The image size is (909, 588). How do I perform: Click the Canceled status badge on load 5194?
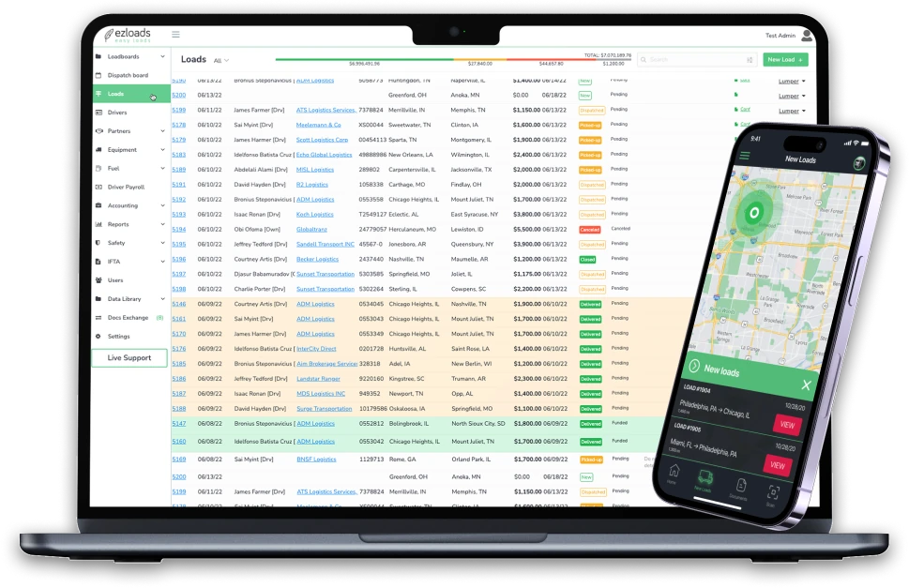click(x=590, y=230)
